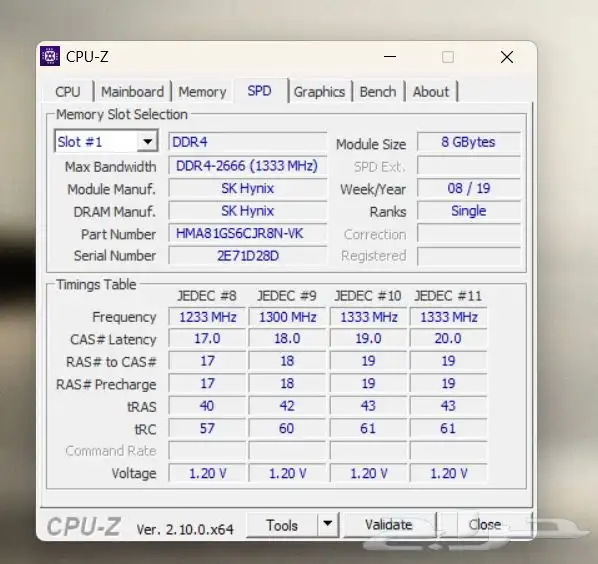Screen dimensions: 598x564
Task: Expand the Slot #1 dropdown arrow
Action: [x=147, y=142]
